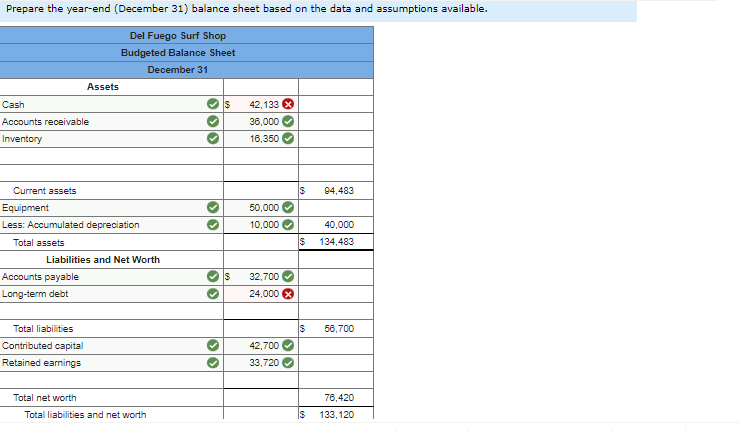Select the Less: Accumulated depreciation label cell

click(112, 225)
